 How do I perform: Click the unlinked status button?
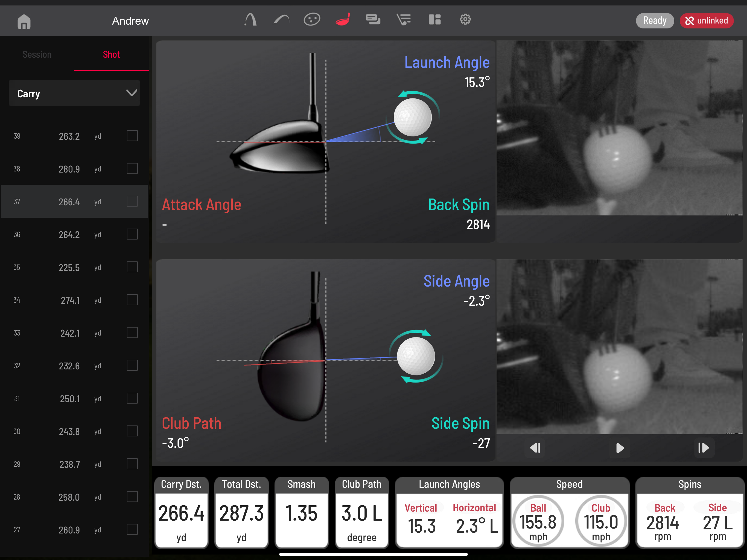(706, 21)
